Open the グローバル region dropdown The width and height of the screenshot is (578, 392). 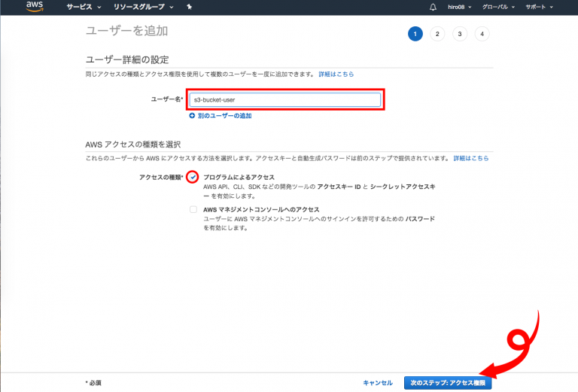(x=498, y=7)
